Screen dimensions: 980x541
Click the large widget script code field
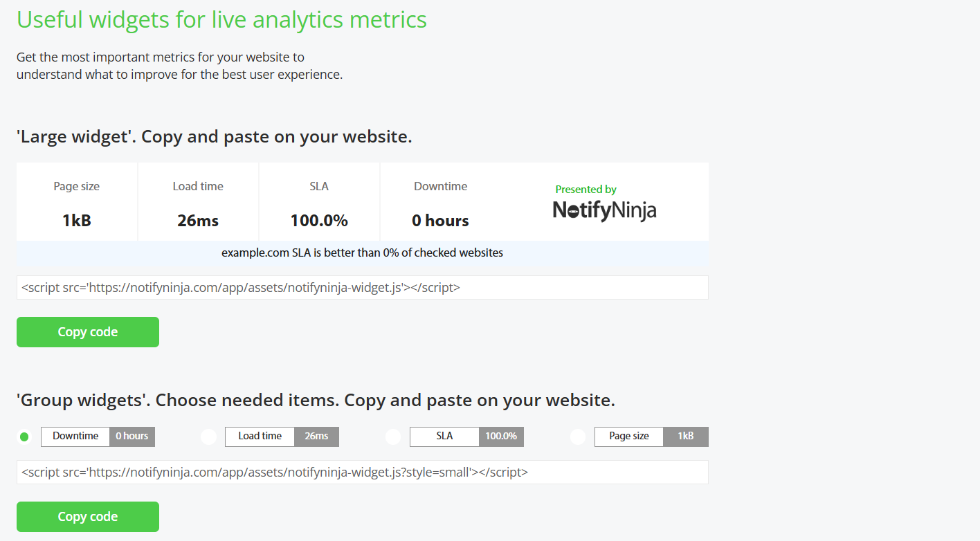pos(362,288)
